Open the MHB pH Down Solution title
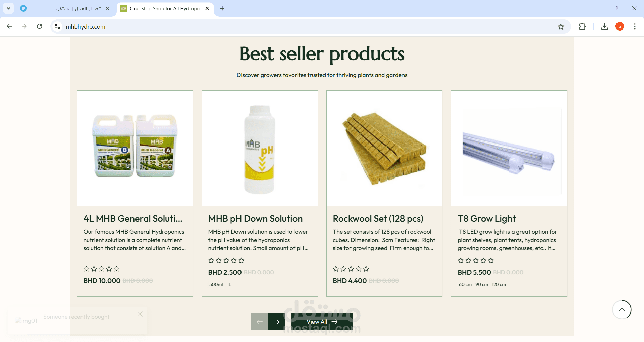The height and width of the screenshot is (342, 644). tap(255, 219)
